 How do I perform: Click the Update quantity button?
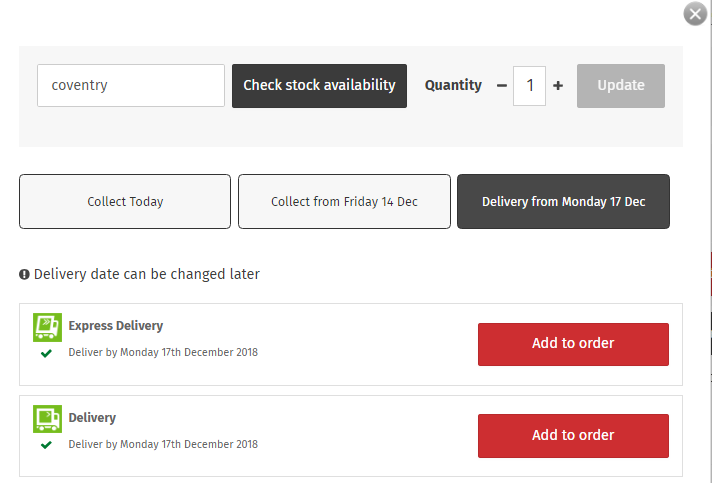click(x=621, y=86)
